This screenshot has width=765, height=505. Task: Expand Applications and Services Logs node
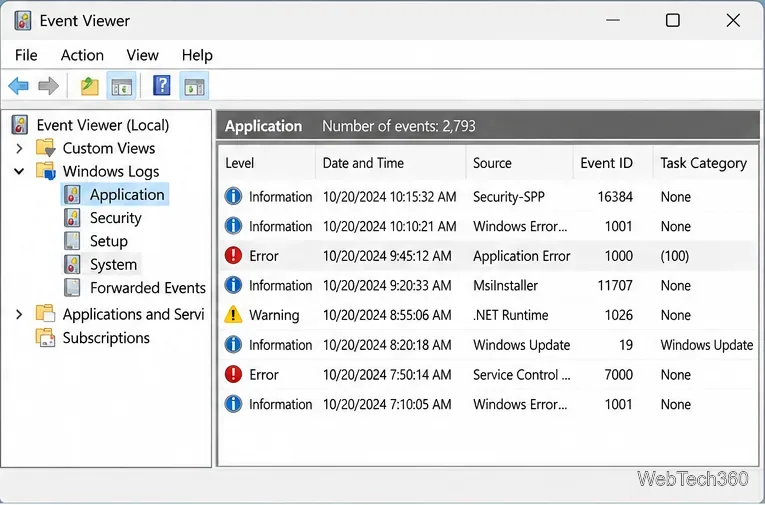click(x=19, y=314)
